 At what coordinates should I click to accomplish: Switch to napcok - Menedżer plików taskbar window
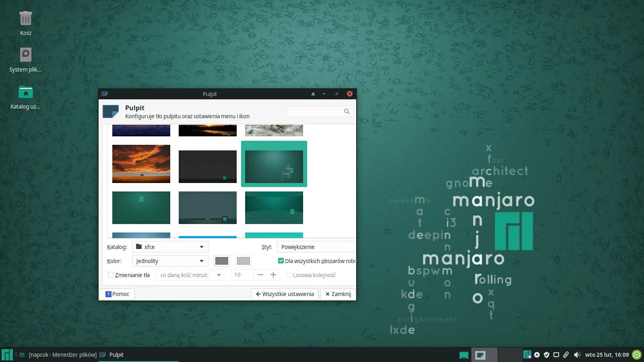(x=58, y=355)
